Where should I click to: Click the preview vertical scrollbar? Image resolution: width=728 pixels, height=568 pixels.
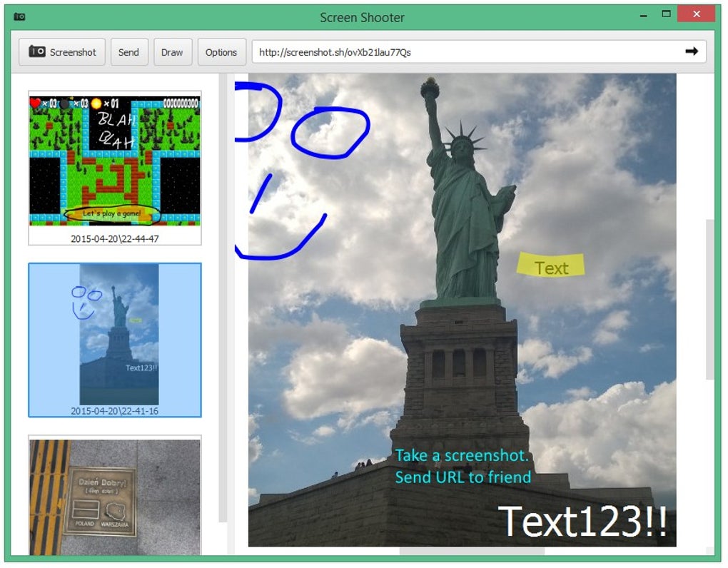tap(709, 299)
